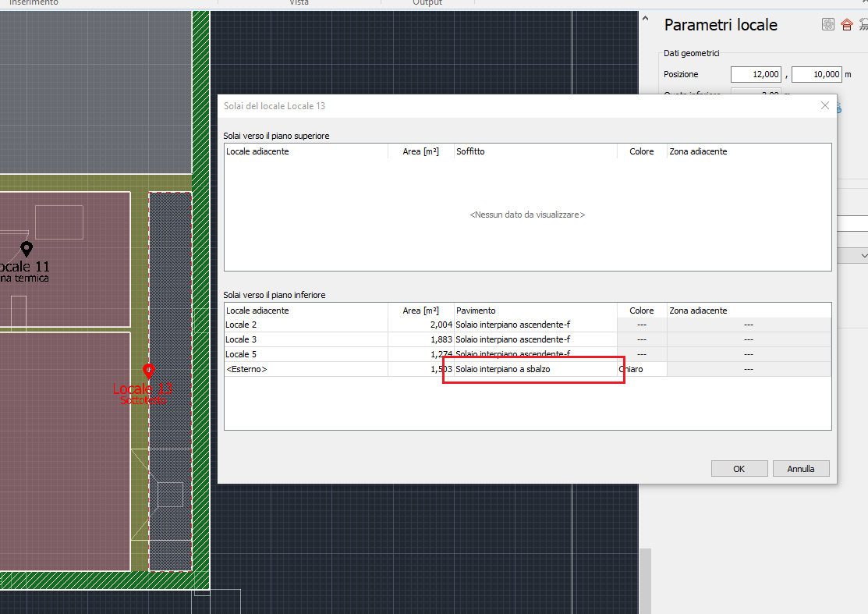Click Zona adiacente header in piano inferiore table
Viewport: 868px width, 614px height.
749,311
